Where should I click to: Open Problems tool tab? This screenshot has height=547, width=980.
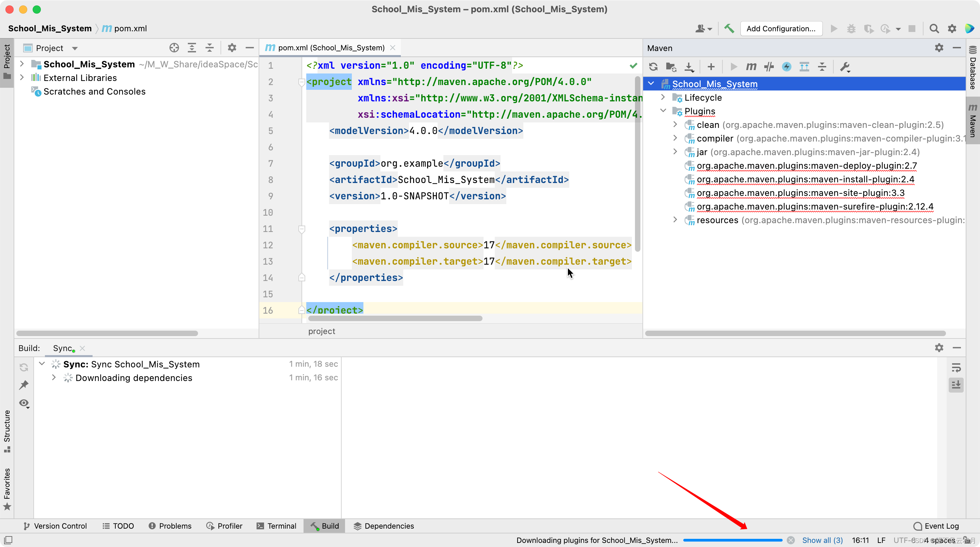pos(170,526)
